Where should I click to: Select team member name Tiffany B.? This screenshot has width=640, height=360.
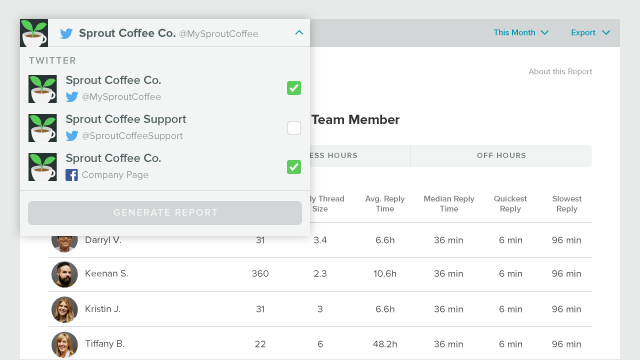click(104, 344)
